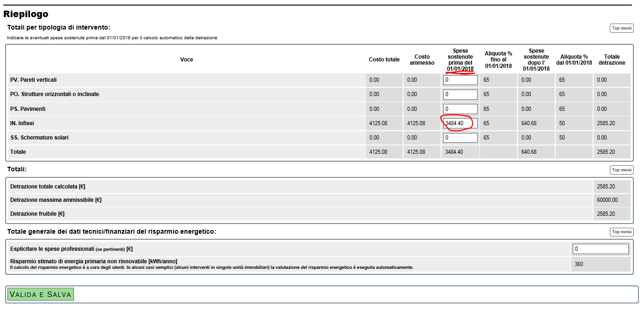Click Top menù button beside the Totali heading
Image resolution: width=644 pixels, height=309 pixels.
click(x=621, y=170)
